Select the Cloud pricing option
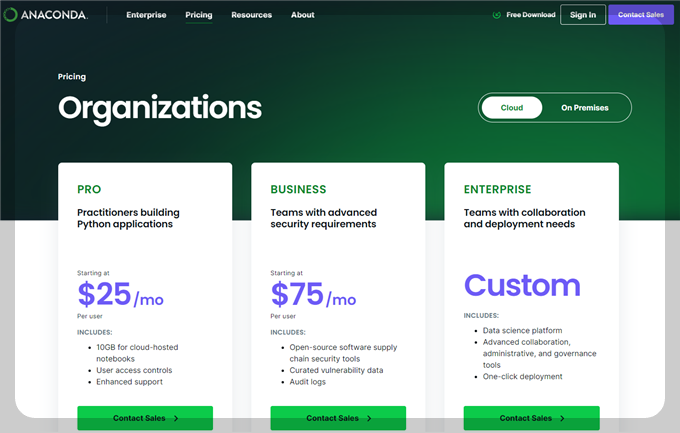The width and height of the screenshot is (680, 433). pos(512,108)
